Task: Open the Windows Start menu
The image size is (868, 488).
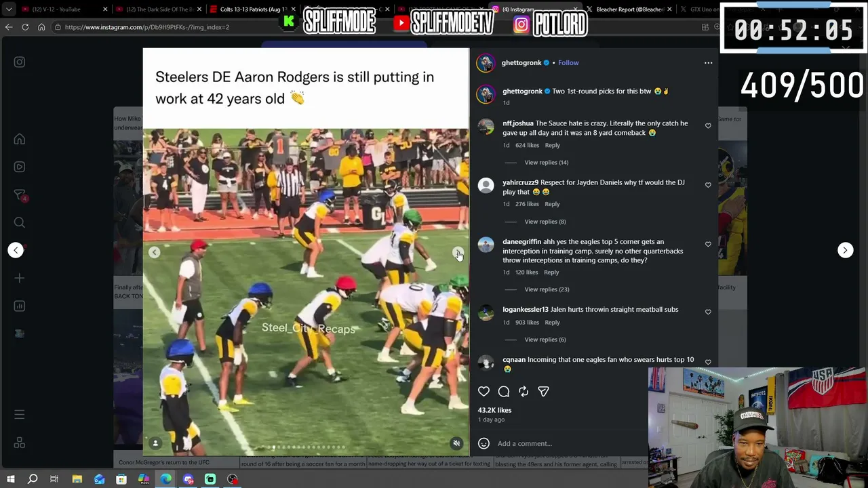Action: [x=10, y=479]
